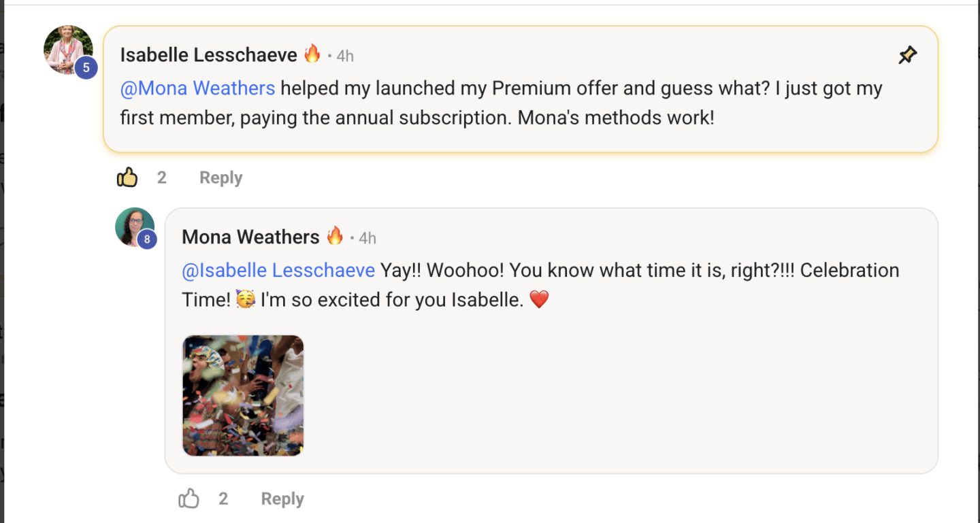Image resolution: width=980 pixels, height=523 pixels.
Task: Click the pin icon on Isabelle's comment
Action: [x=907, y=56]
